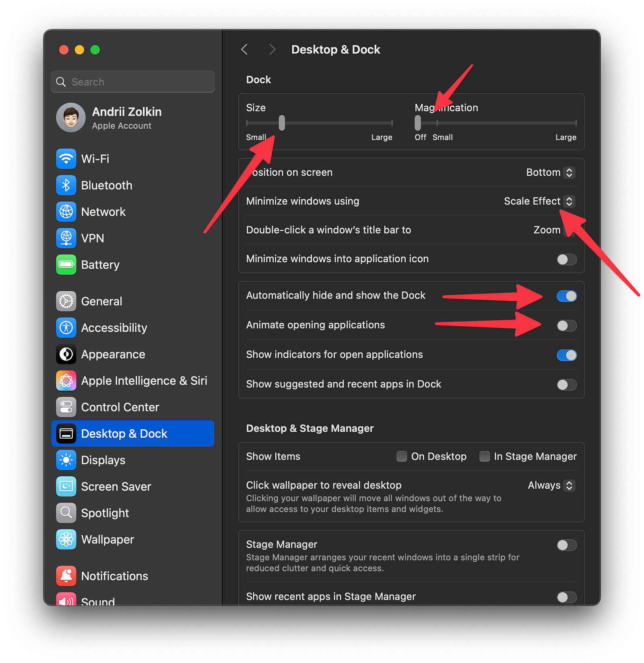Viewport: 644px width, 663px height.
Task: Click the Appearance icon
Action: point(66,354)
